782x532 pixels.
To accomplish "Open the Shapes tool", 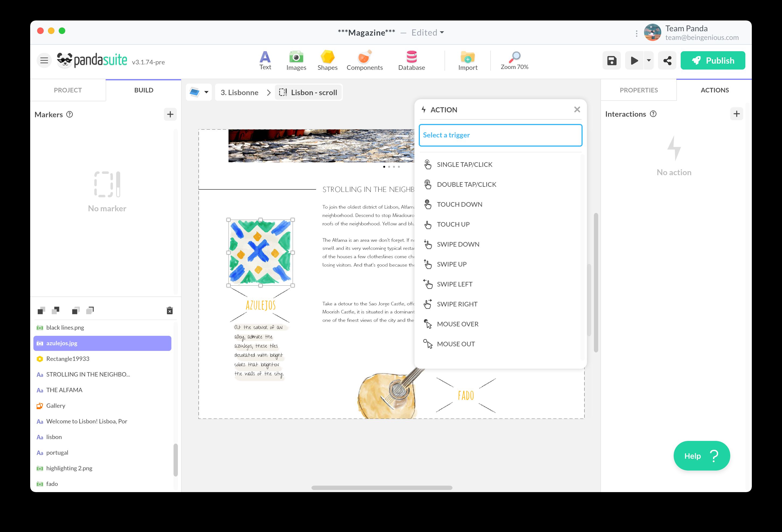I will [327, 57].
